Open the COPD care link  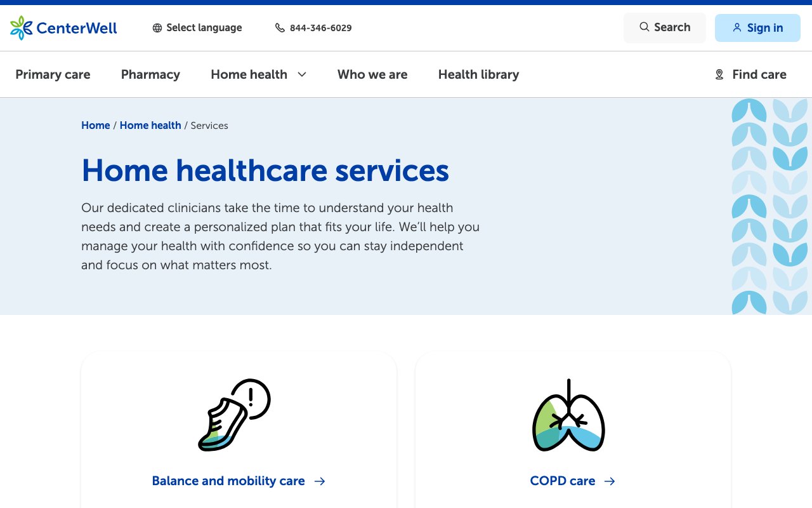pos(573,481)
